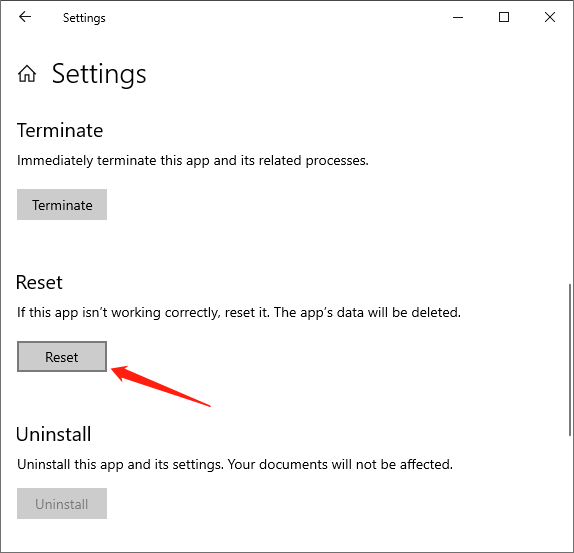Minimize the Settings window

tap(458, 17)
